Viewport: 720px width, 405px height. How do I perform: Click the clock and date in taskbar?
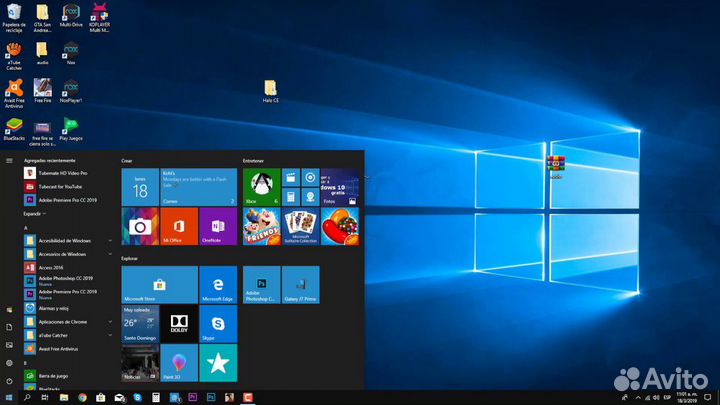(686, 397)
